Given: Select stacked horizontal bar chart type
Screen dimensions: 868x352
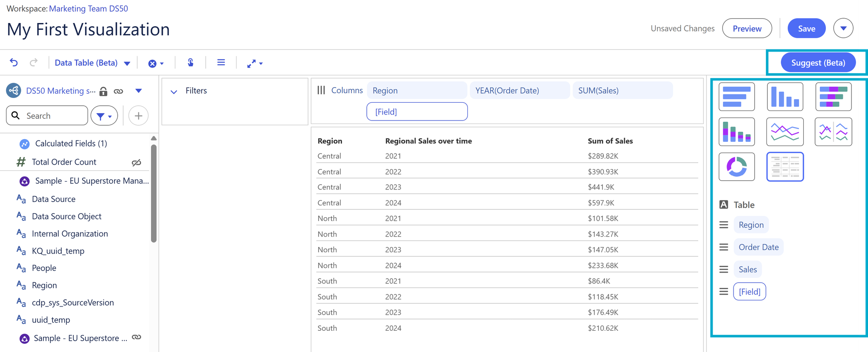Looking at the screenshot, I should 833,97.
